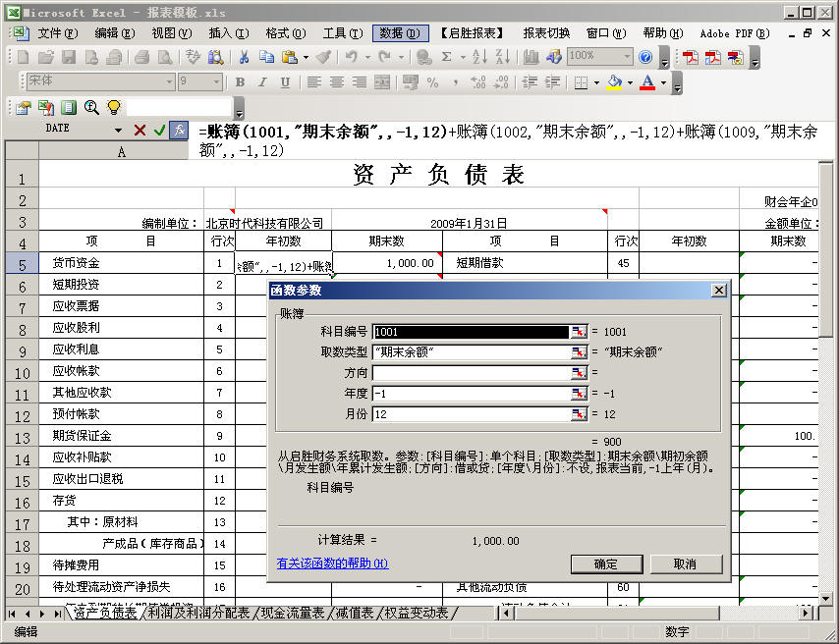Click the blue help icon in toolbar
The image size is (839, 644).
[645, 57]
